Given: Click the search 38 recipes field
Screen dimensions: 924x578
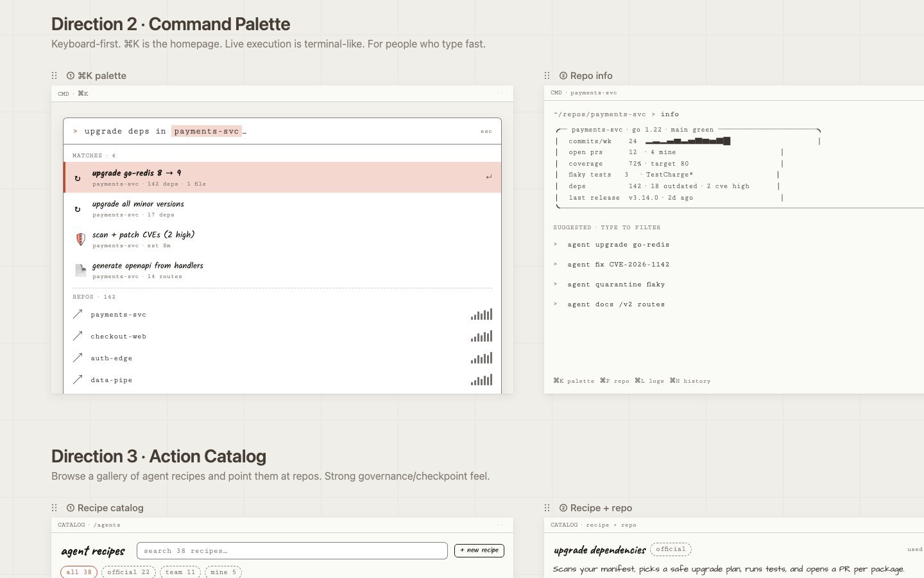Looking at the screenshot, I should tap(292, 550).
